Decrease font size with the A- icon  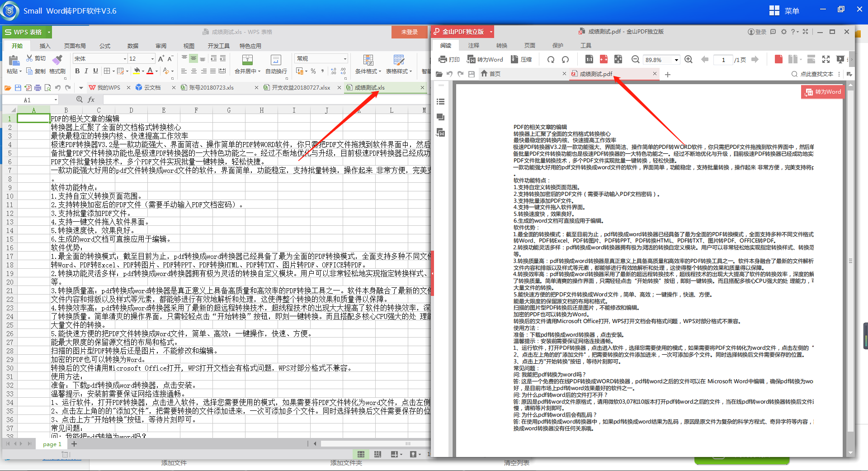[x=170, y=58]
